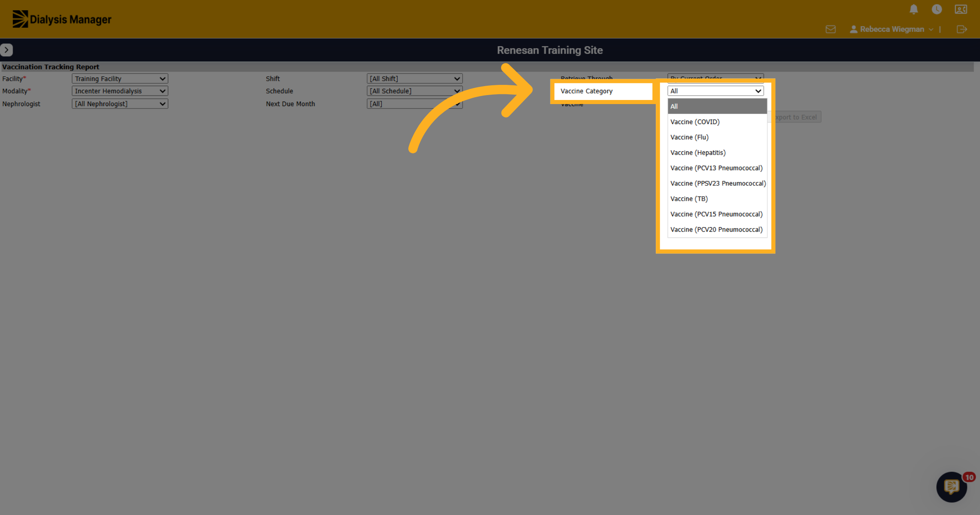Open Rebecca Wiegman user menu
The width and height of the screenshot is (980, 515).
[891, 29]
